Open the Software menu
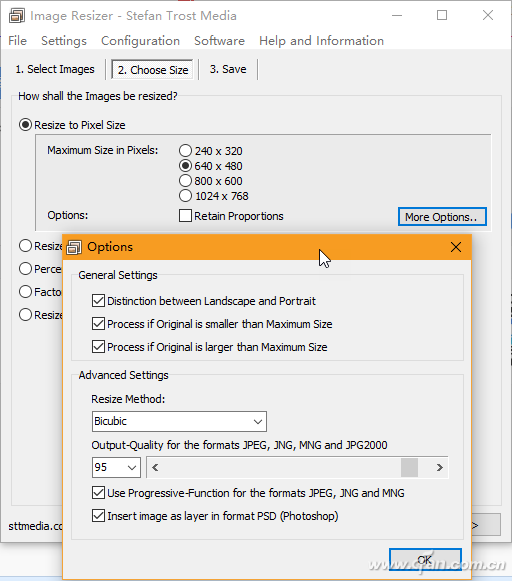The height and width of the screenshot is (581, 512). (219, 41)
